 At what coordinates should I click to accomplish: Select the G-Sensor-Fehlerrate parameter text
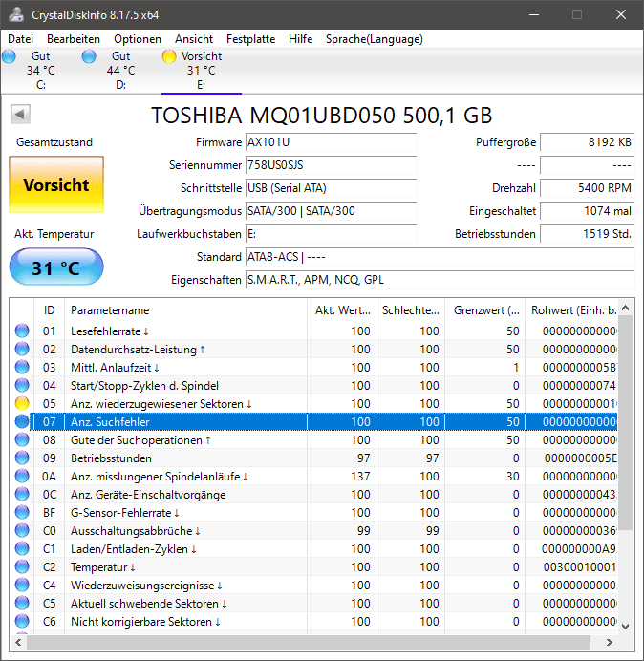pyautogui.click(x=125, y=513)
